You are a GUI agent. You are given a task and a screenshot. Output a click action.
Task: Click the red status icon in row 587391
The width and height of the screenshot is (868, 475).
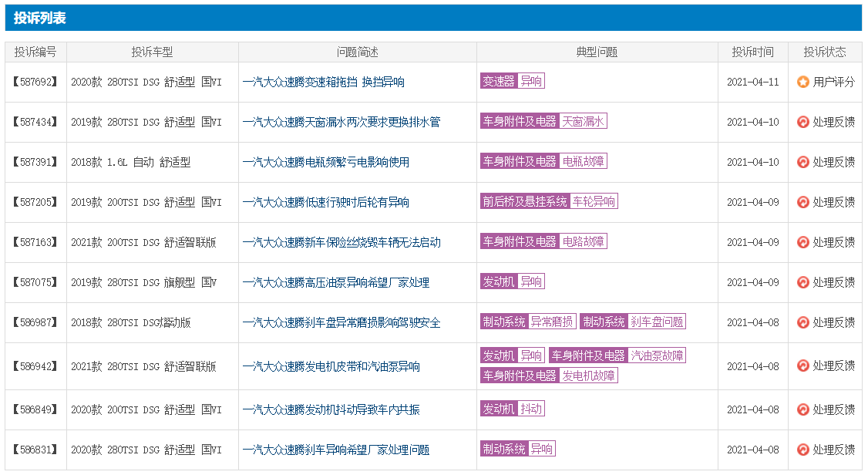[802, 162]
